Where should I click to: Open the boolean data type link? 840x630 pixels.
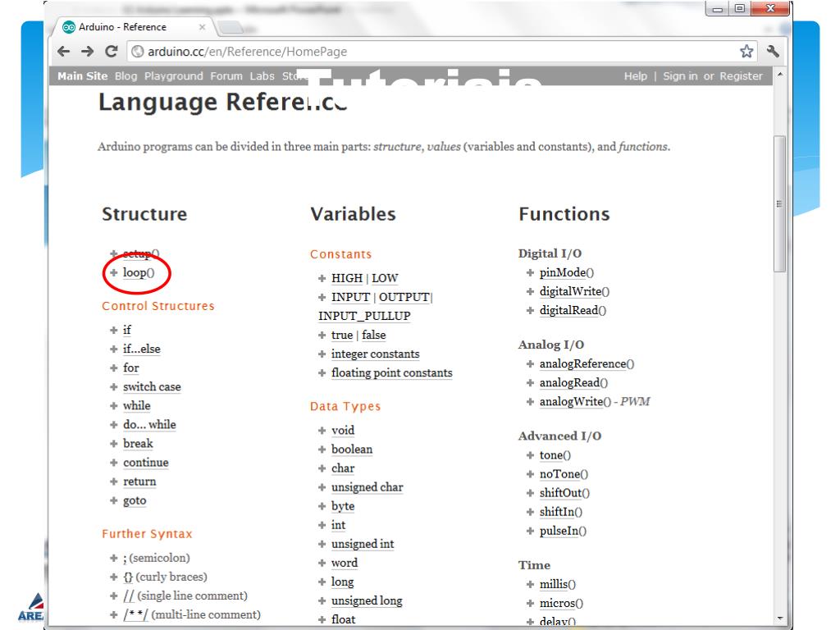(x=351, y=450)
